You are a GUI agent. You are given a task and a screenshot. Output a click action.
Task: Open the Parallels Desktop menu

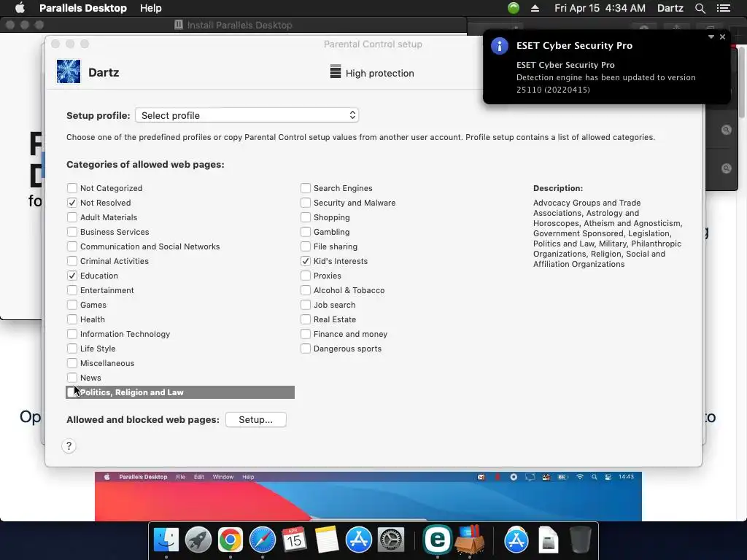[83, 8]
